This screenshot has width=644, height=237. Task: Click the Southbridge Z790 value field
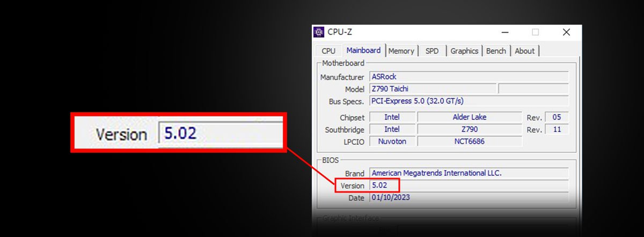[x=469, y=129]
